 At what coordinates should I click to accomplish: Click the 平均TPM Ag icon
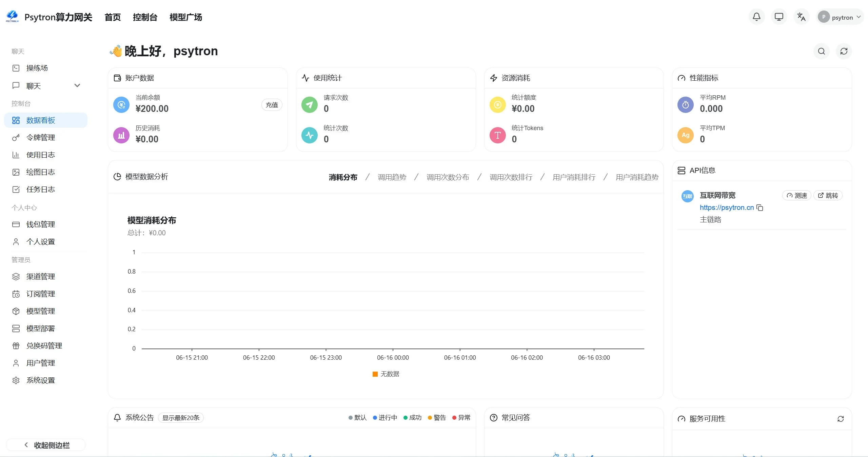tap(686, 135)
